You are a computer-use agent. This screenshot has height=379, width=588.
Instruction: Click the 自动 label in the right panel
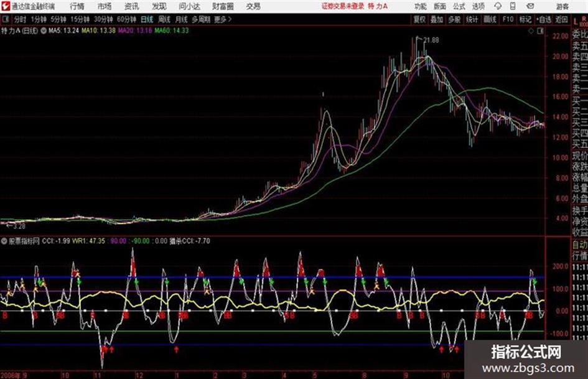coord(580,245)
